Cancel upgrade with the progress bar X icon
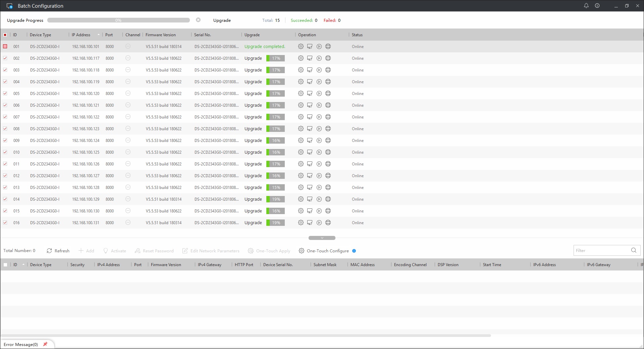Image resolution: width=644 pixels, height=349 pixels. click(x=198, y=20)
